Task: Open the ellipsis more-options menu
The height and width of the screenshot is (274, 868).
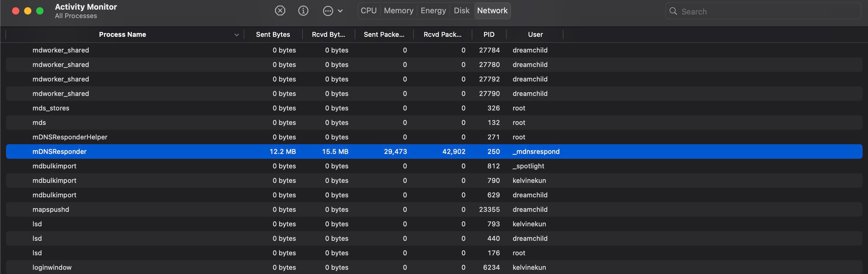Action: [332, 11]
